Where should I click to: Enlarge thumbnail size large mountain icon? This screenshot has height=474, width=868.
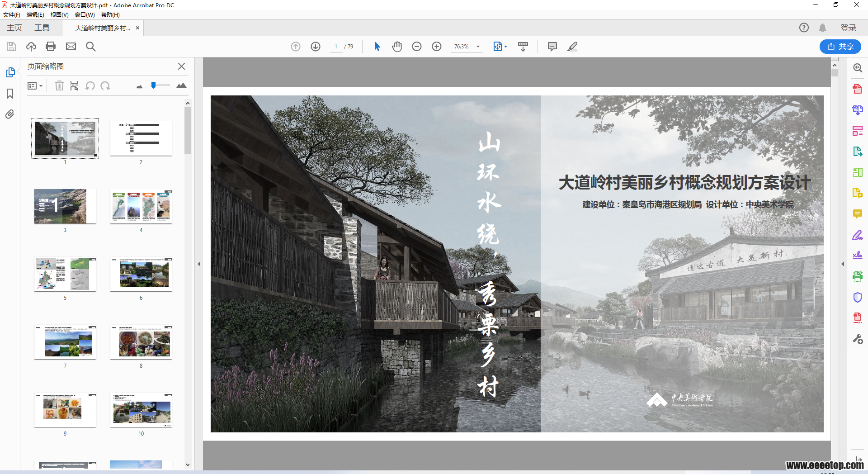click(x=181, y=85)
